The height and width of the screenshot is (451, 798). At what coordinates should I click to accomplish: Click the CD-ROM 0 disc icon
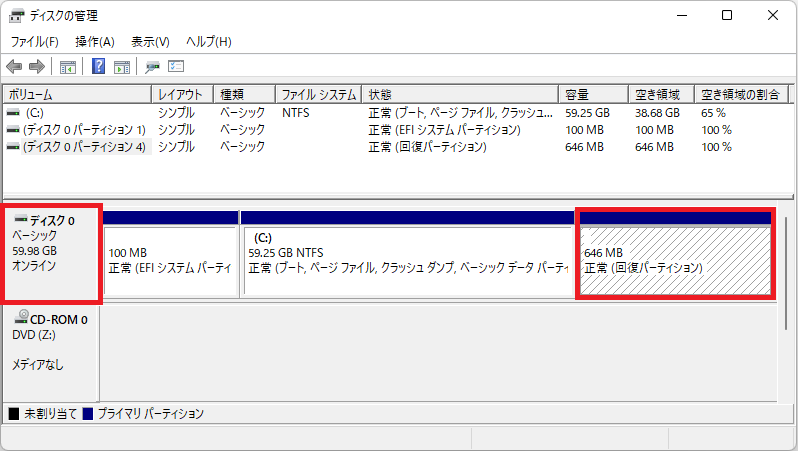tap(21, 317)
